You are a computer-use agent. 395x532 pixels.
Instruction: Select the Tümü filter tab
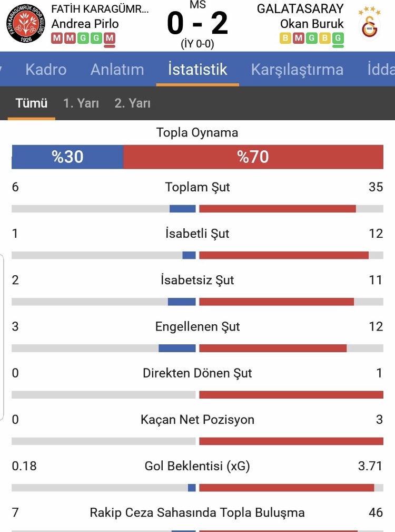(32, 103)
